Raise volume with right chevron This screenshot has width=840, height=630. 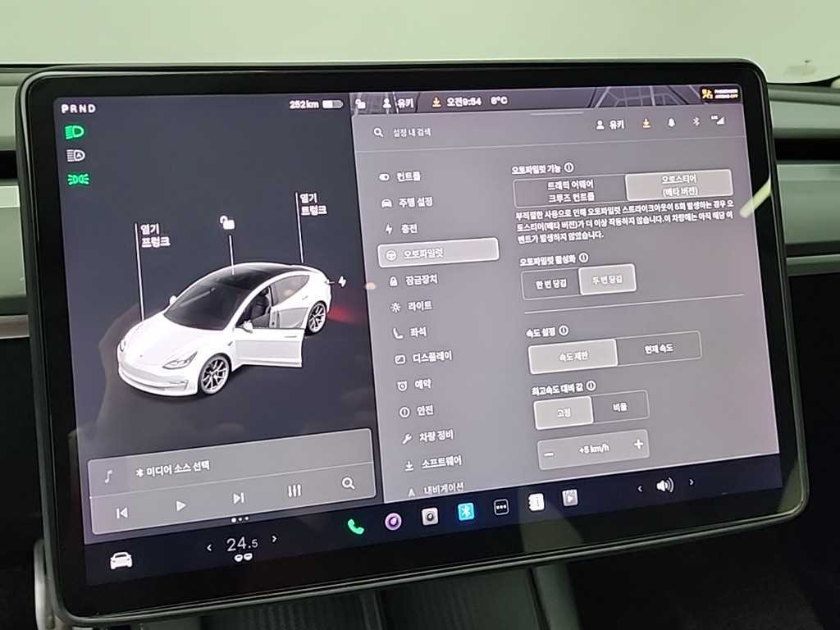click(691, 482)
